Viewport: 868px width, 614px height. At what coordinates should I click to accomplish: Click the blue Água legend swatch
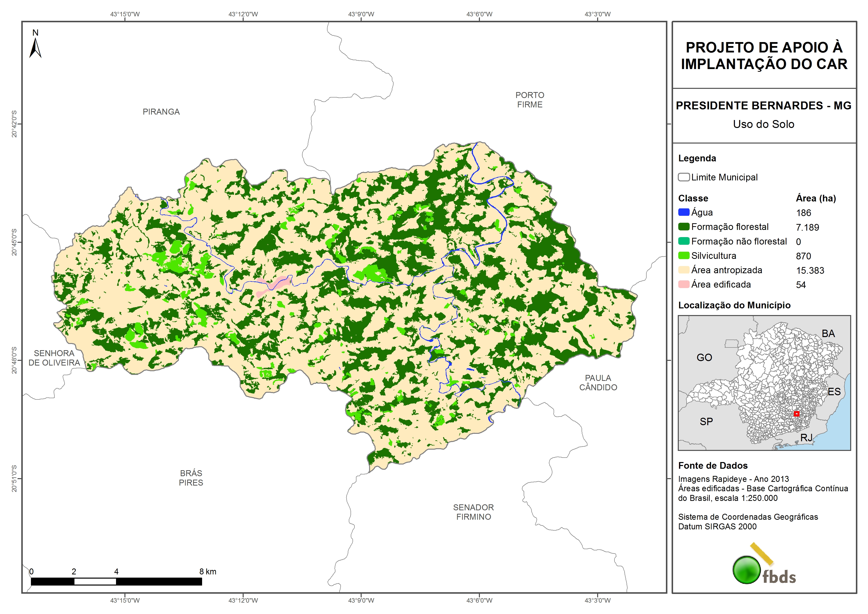pyautogui.click(x=683, y=212)
